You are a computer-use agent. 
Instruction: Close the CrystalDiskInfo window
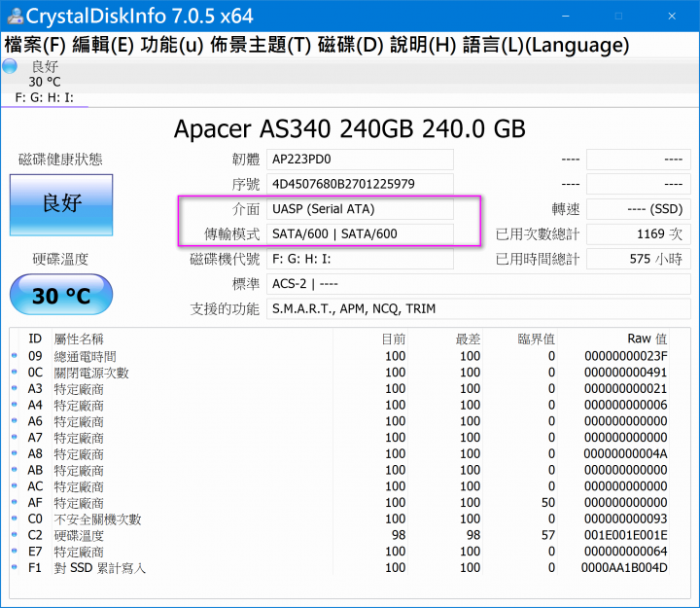pyautogui.click(x=672, y=17)
